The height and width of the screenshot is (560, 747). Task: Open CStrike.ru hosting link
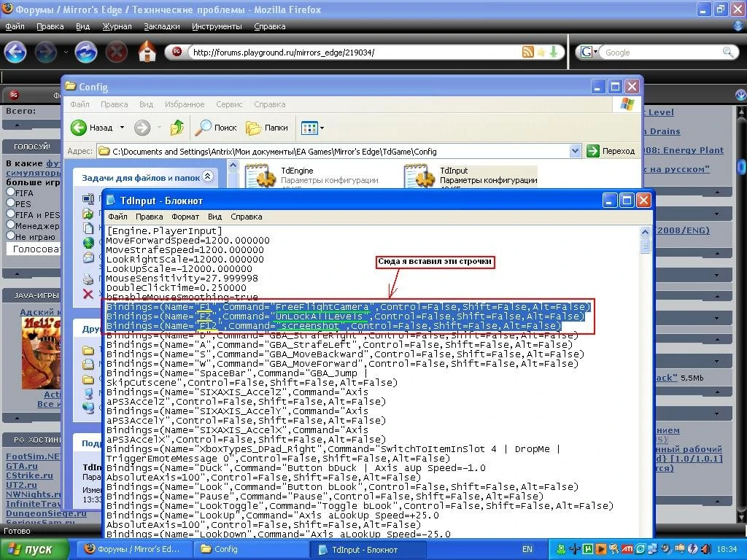(29, 475)
